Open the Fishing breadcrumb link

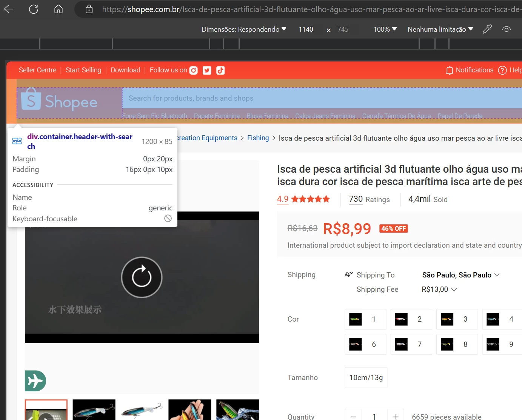[258, 138]
